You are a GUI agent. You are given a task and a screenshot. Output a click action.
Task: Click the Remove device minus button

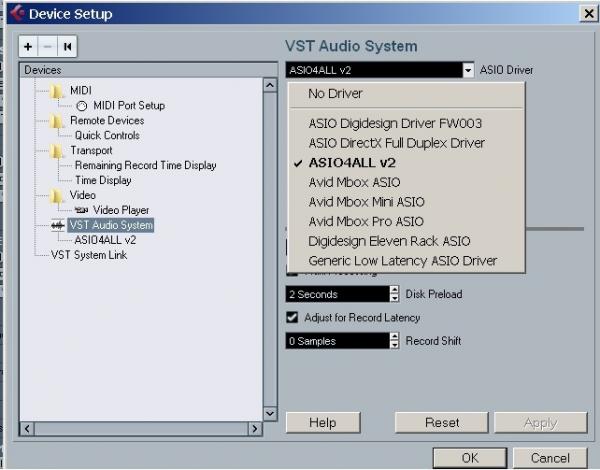[47, 47]
